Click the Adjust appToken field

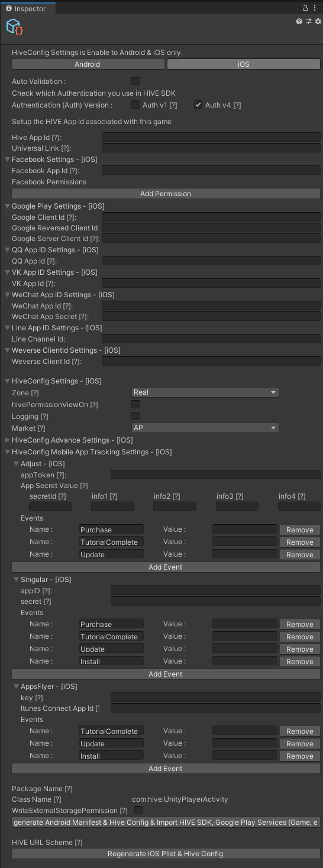pos(215,474)
